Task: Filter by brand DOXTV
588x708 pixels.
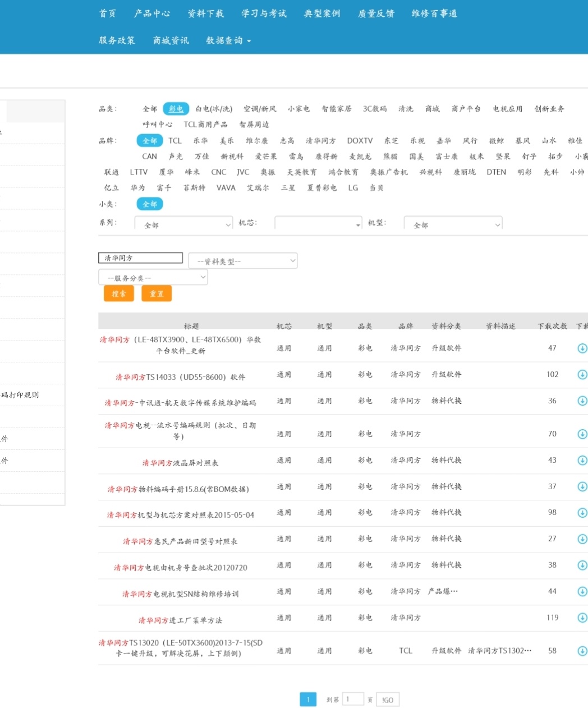Action: click(x=360, y=141)
